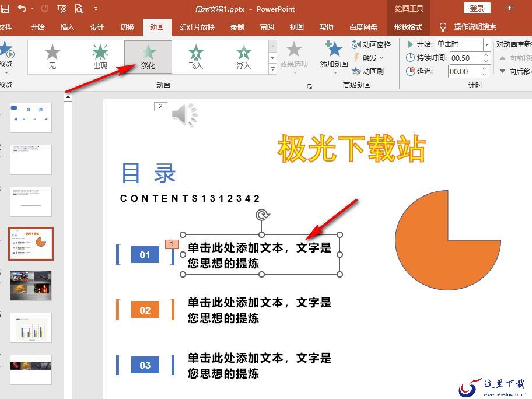Switch to the 切换 tab

click(x=127, y=27)
